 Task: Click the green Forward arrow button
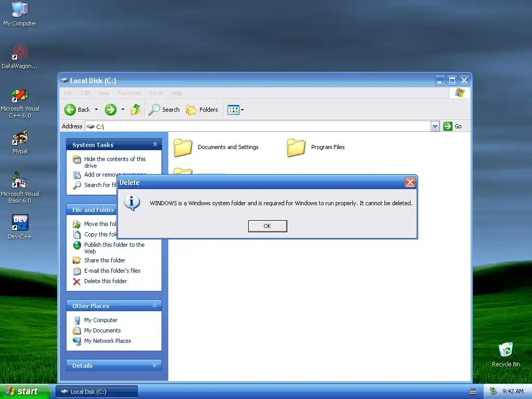(x=111, y=110)
